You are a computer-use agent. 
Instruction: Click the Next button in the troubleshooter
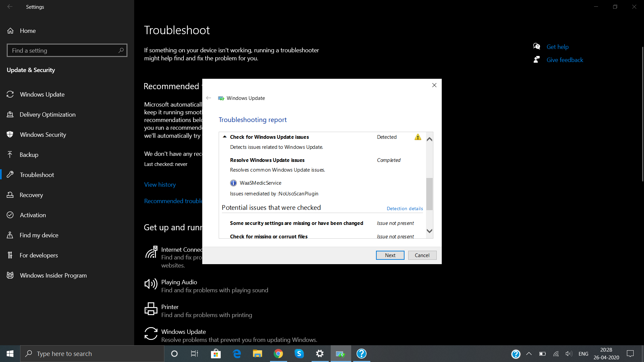[x=390, y=255]
